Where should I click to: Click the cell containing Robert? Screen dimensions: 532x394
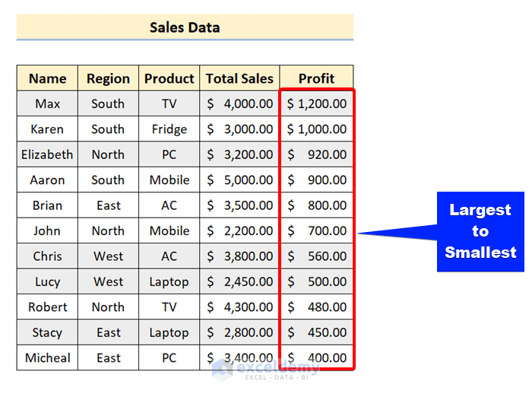click(47, 307)
